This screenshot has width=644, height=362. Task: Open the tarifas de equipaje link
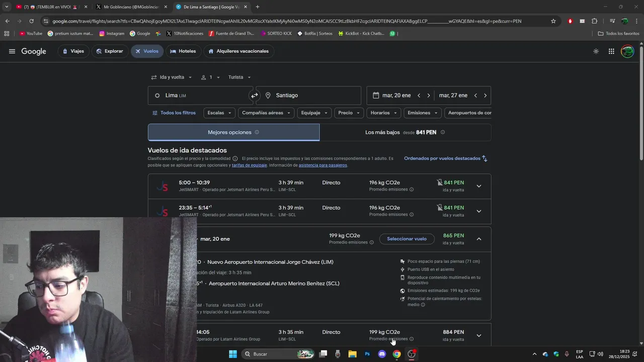pos(249,165)
